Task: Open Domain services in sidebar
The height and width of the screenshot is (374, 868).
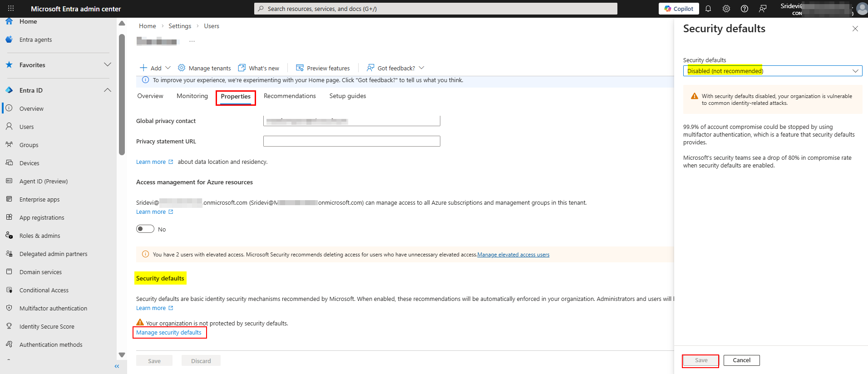Action: pyautogui.click(x=40, y=272)
